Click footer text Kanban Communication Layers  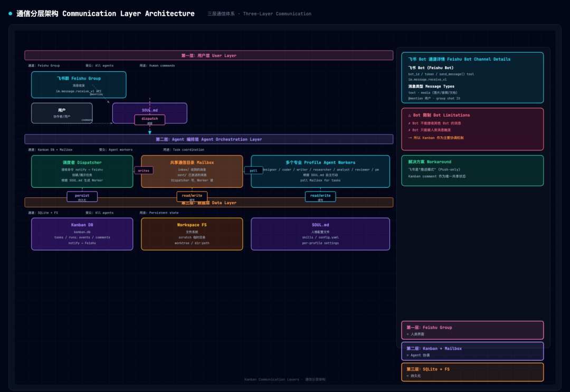coord(272,379)
